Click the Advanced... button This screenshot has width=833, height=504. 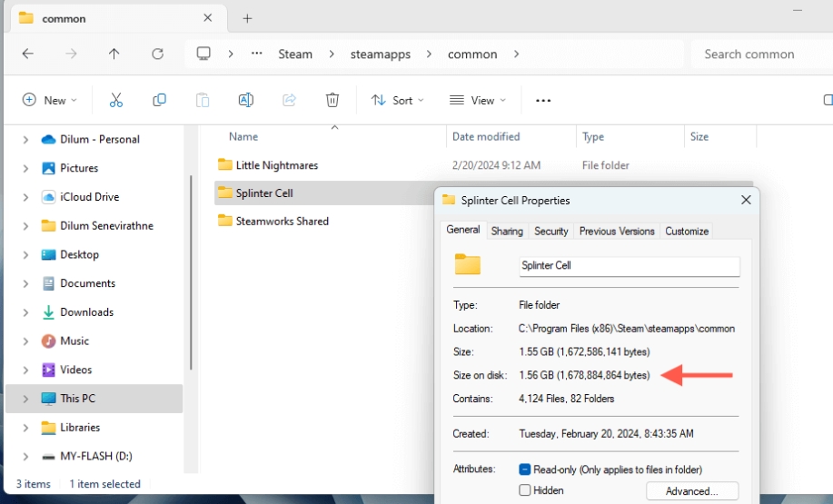pos(691,490)
